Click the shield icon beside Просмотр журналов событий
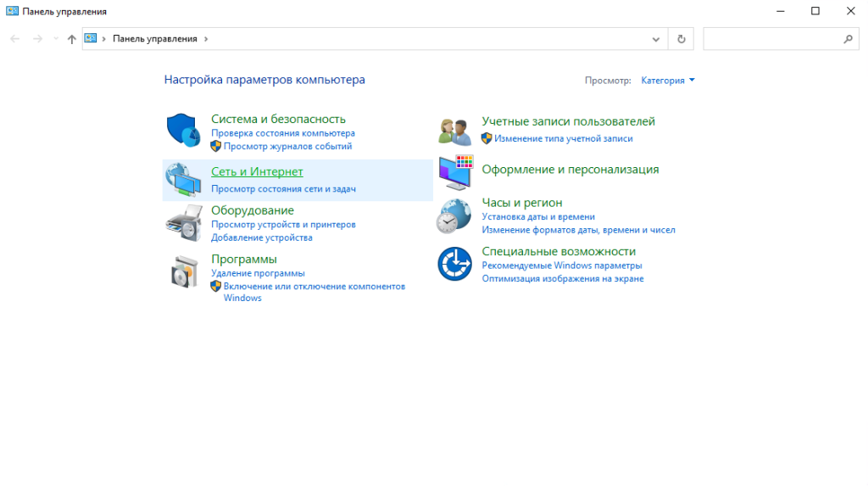Image resolution: width=868 pixels, height=486 pixels. (x=216, y=146)
